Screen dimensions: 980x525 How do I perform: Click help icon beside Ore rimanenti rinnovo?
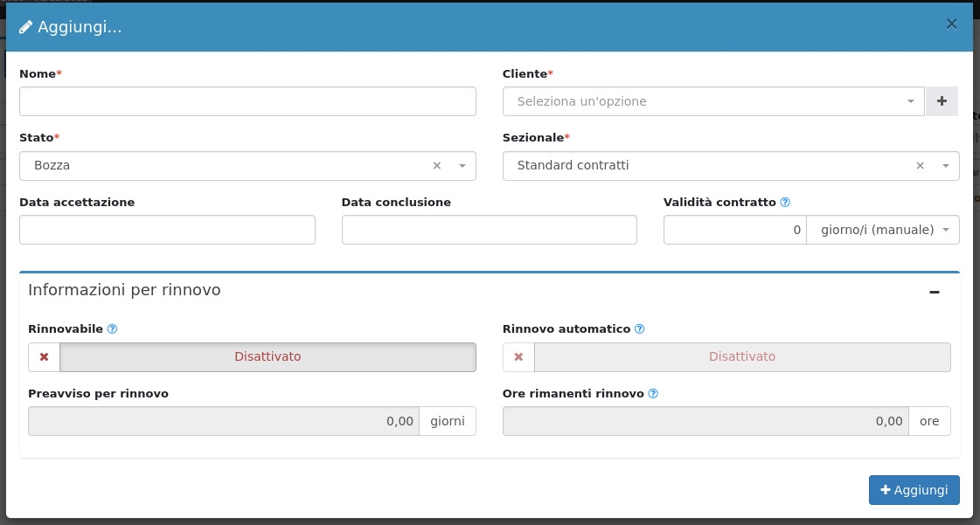(653, 394)
